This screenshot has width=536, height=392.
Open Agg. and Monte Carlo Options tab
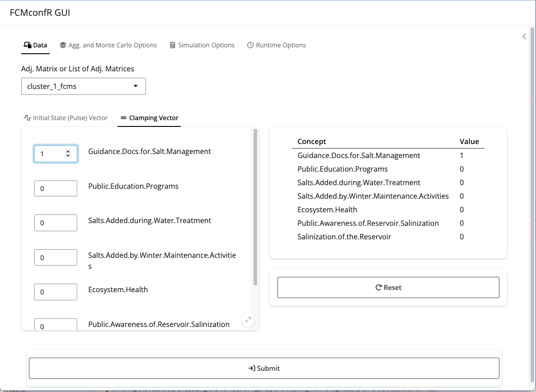(108, 45)
